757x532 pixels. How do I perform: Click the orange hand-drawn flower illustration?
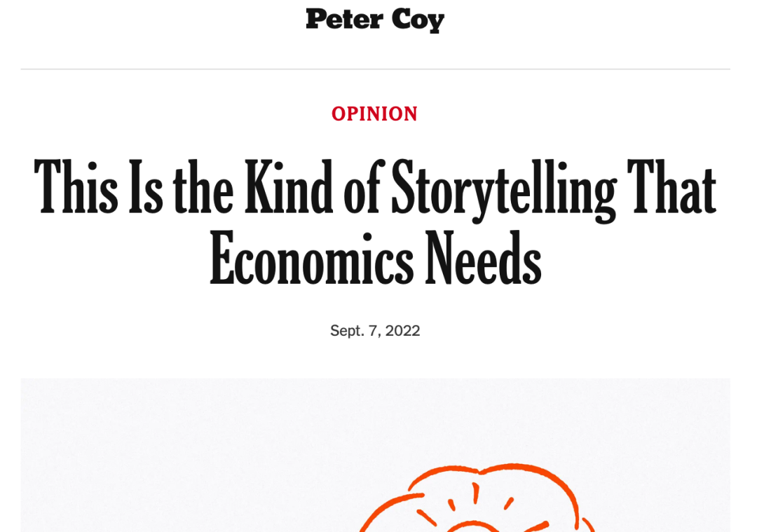[475, 498]
